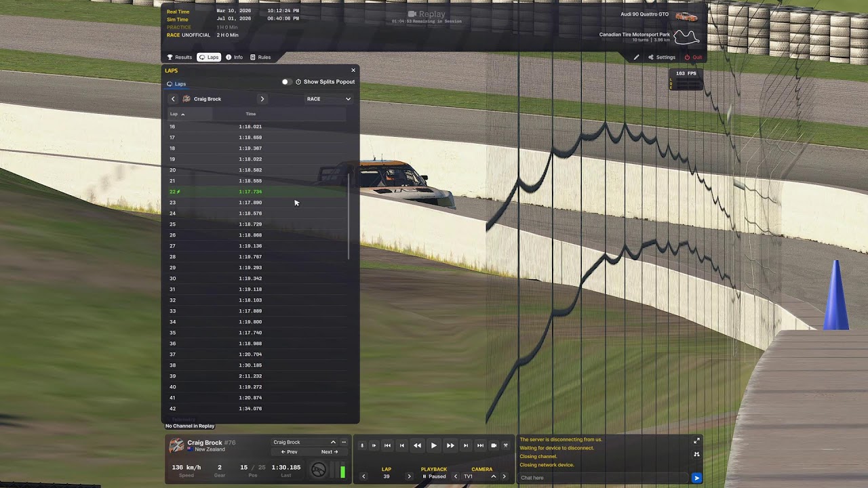Open the RACE session dropdown
The image size is (868, 488).
[328, 99]
